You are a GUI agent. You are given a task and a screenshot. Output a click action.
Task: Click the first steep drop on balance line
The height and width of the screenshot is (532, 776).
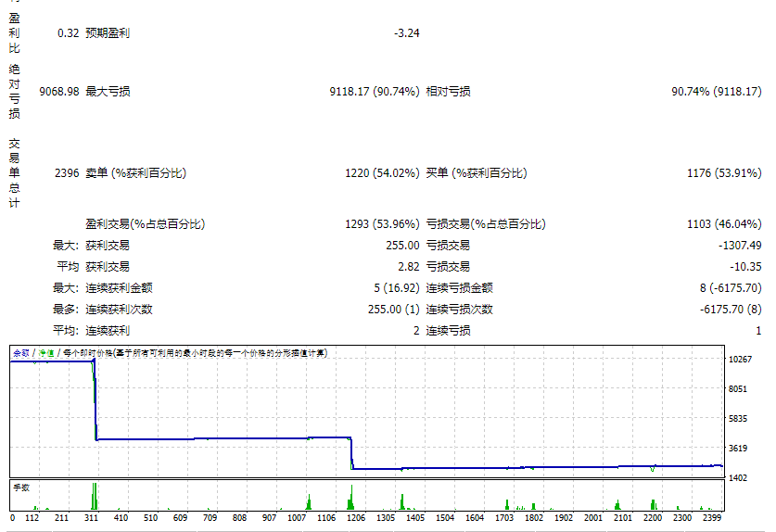[95, 399]
